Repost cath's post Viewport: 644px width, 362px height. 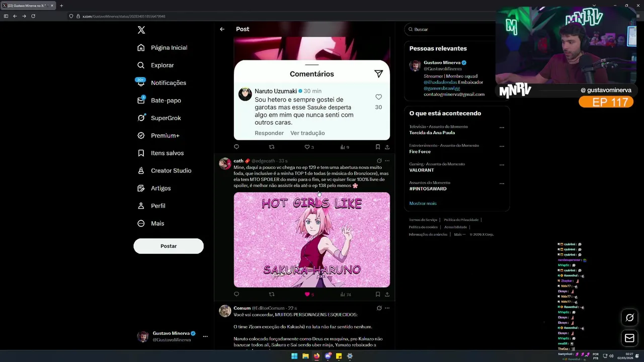coord(272,294)
